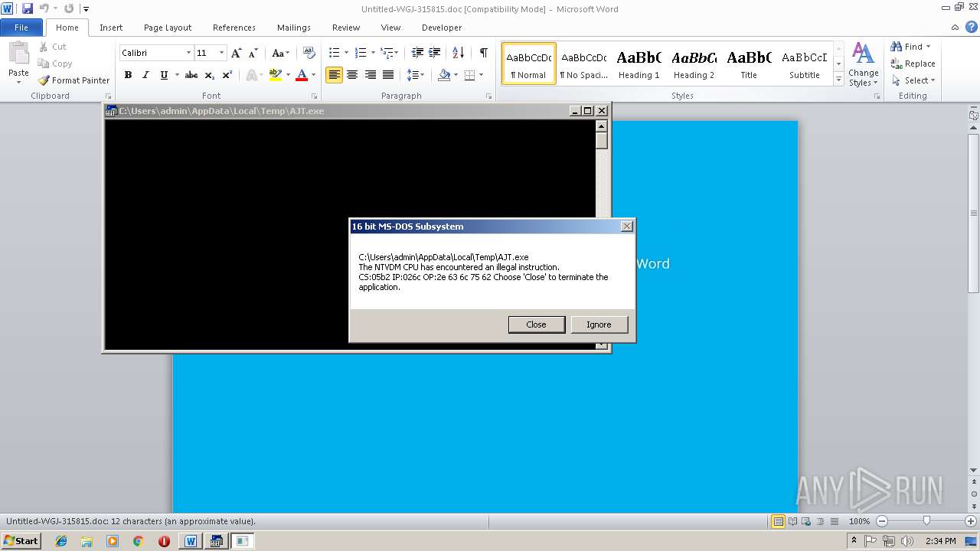Open the Select dropdown in Editing
The width and height of the screenshot is (980, 551).
(914, 80)
